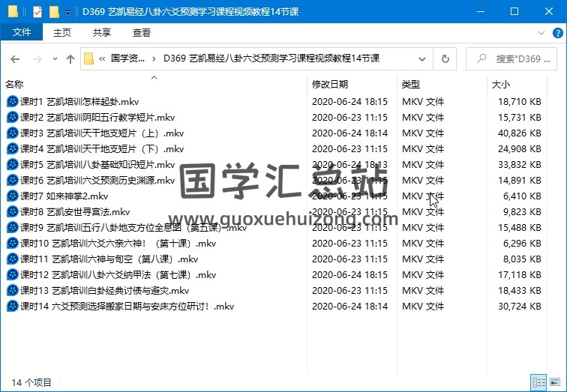Click the Back navigation arrow
The image size is (567, 392).
tap(15, 59)
